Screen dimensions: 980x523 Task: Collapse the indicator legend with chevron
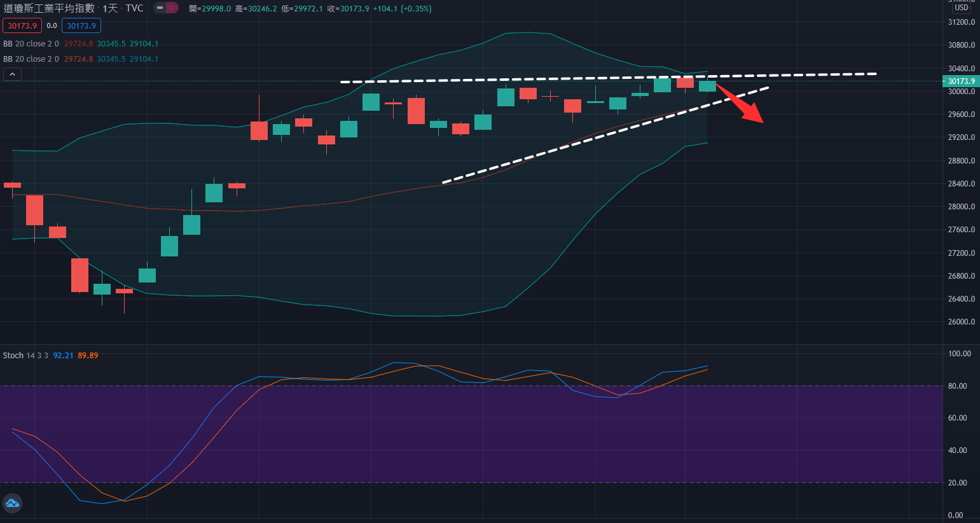[x=12, y=74]
